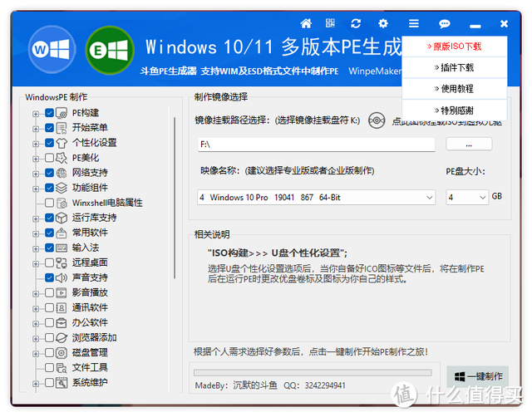Select 原版ISO下载 menu entry

pos(455,47)
